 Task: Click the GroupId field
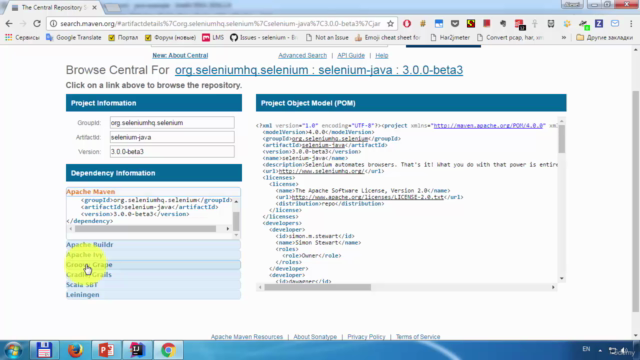[x=172, y=122]
